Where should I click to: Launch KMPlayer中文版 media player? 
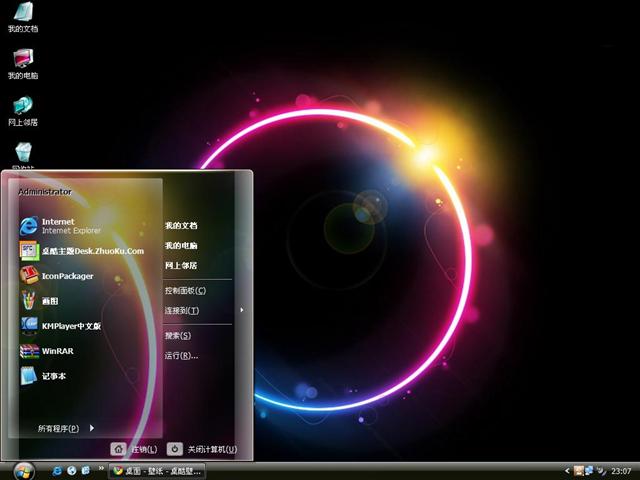tap(70, 326)
